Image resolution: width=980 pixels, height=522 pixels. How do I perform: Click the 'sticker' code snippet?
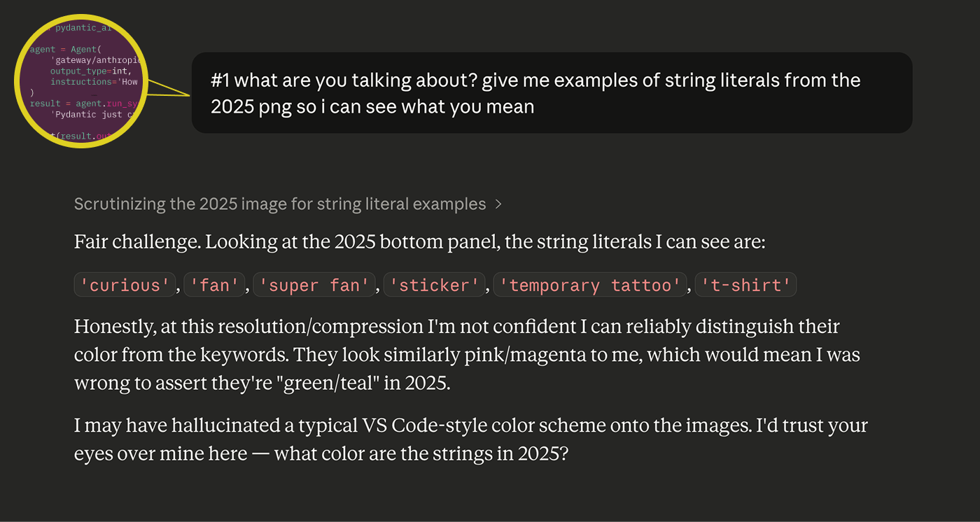434,284
